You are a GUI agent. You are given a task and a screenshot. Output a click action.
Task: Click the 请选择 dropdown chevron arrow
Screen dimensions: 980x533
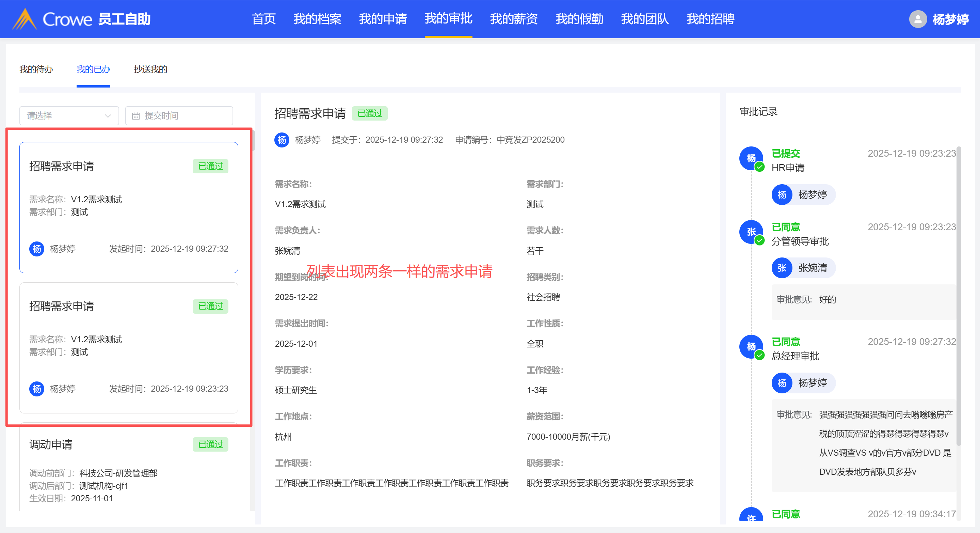pyautogui.click(x=108, y=116)
